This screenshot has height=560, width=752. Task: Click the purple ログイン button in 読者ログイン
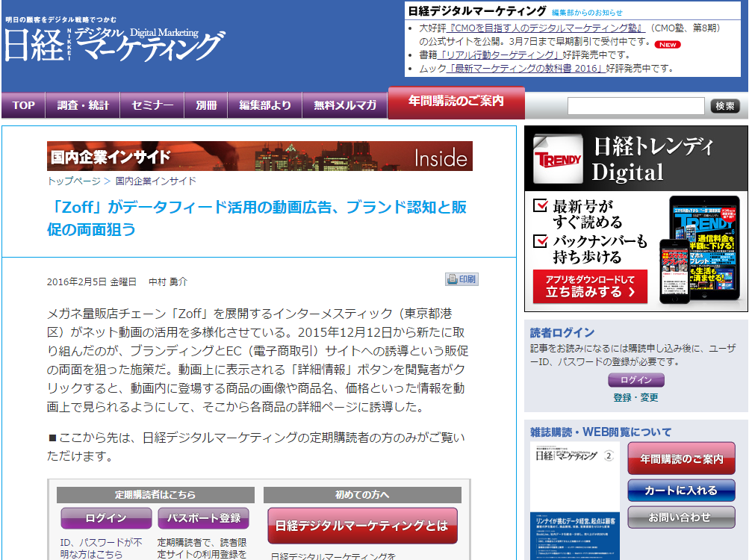636,380
